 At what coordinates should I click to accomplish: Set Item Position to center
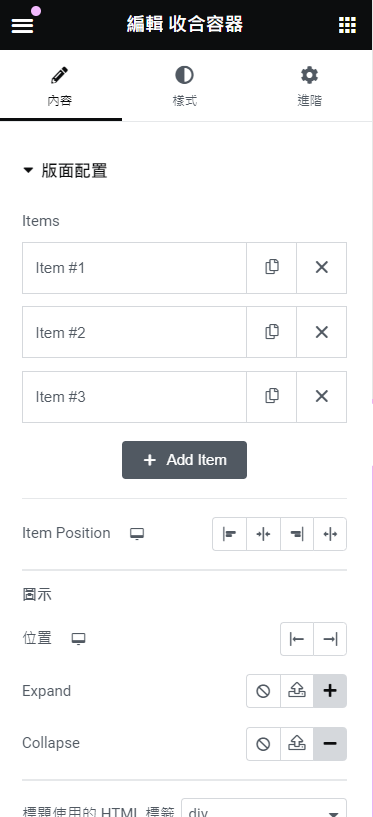pyautogui.click(x=263, y=534)
